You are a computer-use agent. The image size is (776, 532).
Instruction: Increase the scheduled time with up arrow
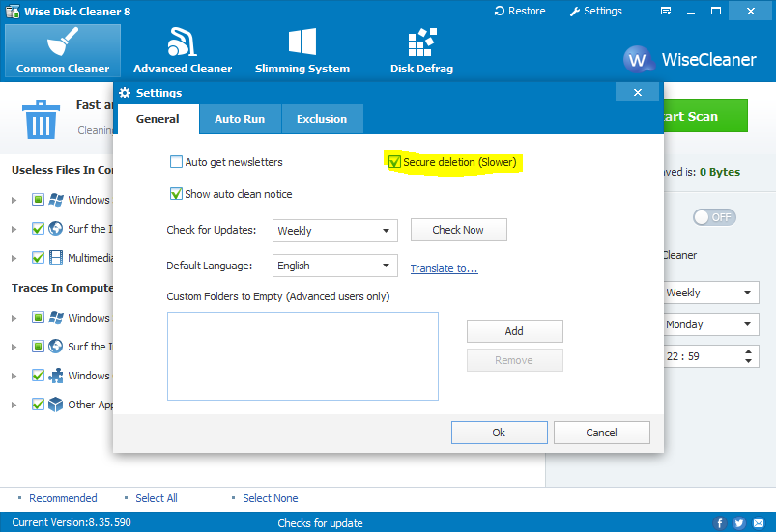pyautogui.click(x=748, y=351)
